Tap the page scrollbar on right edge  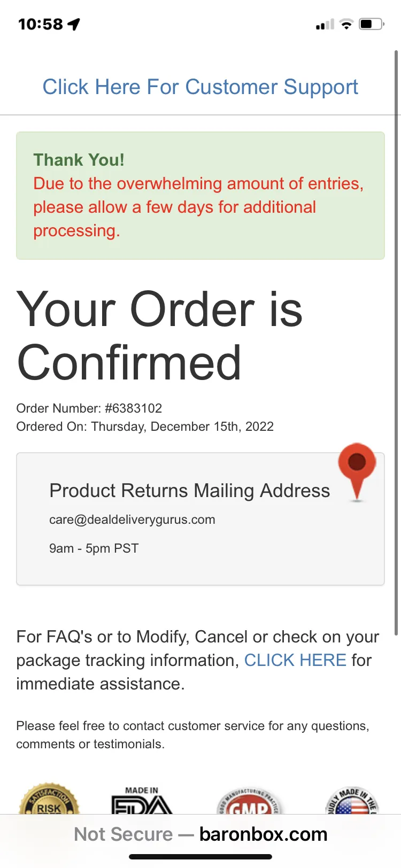point(396,342)
